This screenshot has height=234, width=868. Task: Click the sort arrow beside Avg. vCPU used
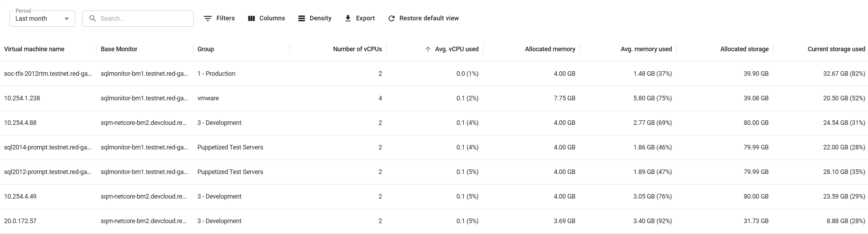point(428,49)
